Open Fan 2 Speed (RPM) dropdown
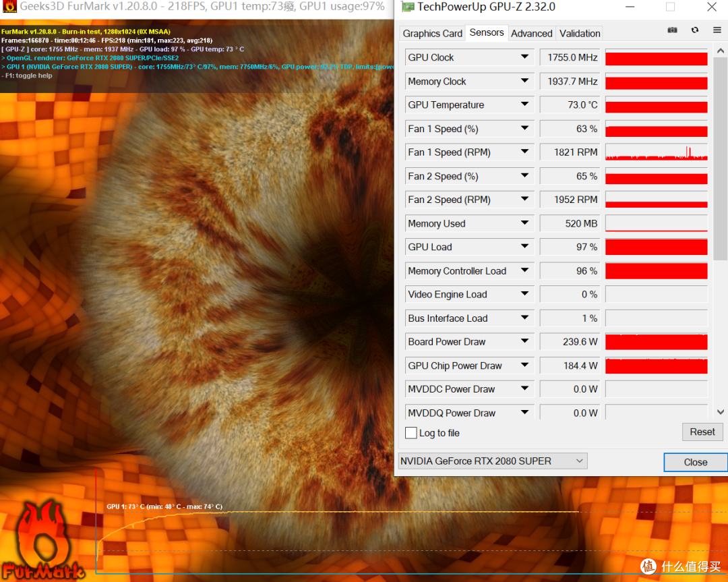Viewport: 728px width, 582px height. coord(524,200)
